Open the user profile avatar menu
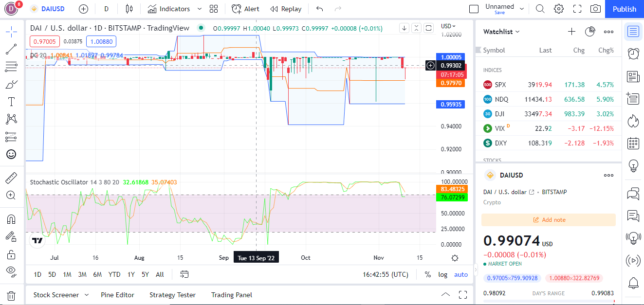Image resolution: width=644 pixels, height=305 pixels. [11, 9]
